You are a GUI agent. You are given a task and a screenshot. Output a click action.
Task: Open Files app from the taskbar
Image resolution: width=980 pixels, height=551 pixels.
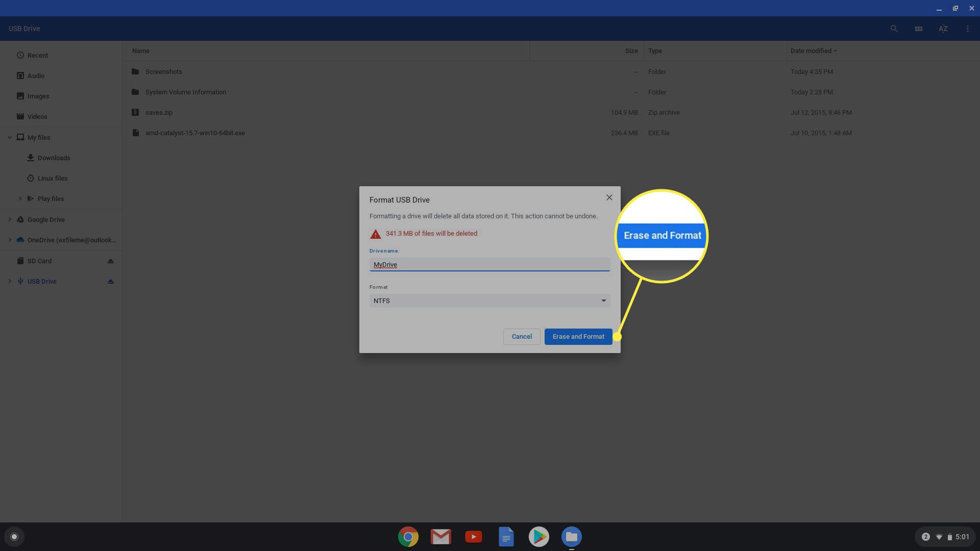[x=572, y=536]
